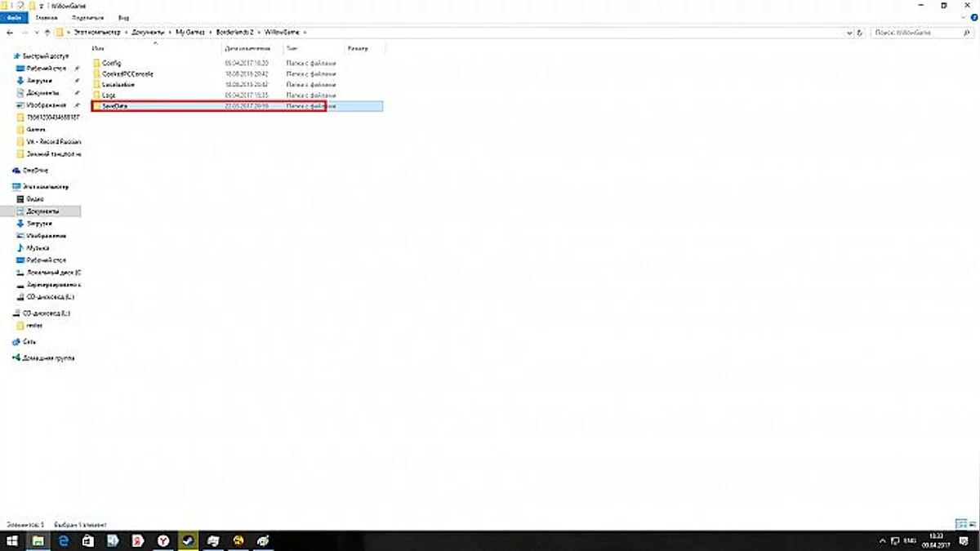
Task: Open 'Локальный диск (C' drive
Action: pyautogui.click(x=49, y=272)
